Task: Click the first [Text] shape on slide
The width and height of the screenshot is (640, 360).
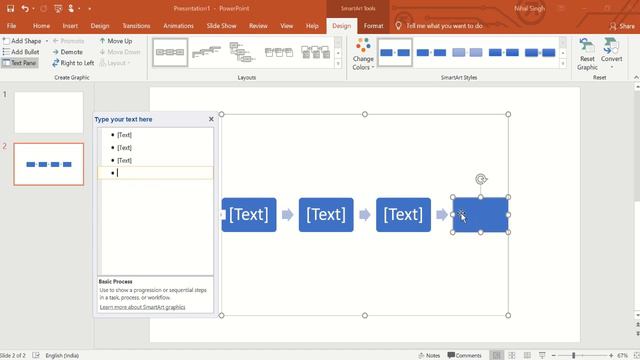Action: 249,215
